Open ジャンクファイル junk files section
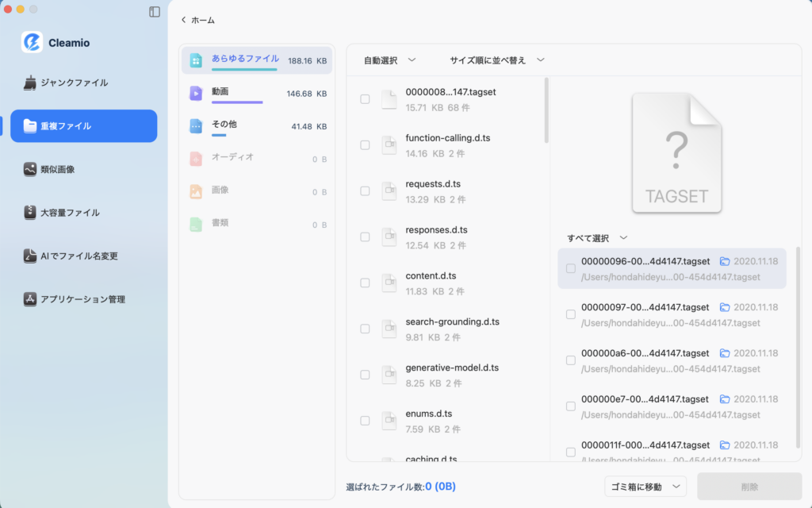This screenshot has width=812, height=508. [x=74, y=83]
